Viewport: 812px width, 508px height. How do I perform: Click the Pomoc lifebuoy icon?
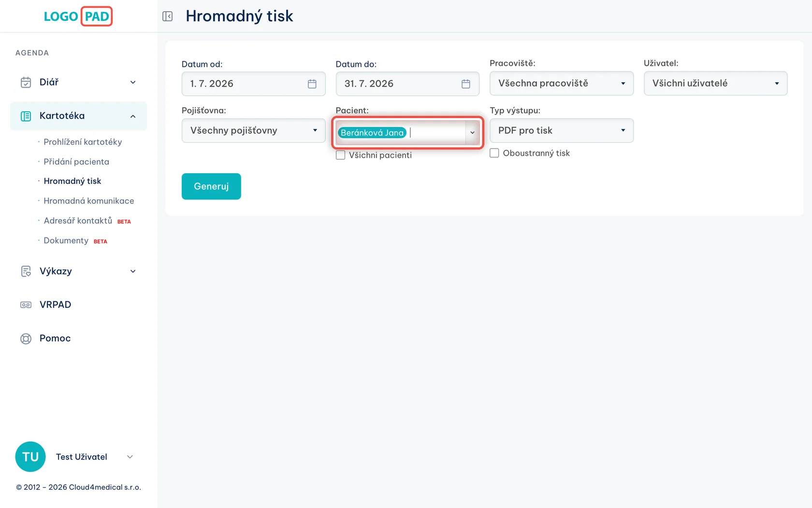[x=26, y=339]
